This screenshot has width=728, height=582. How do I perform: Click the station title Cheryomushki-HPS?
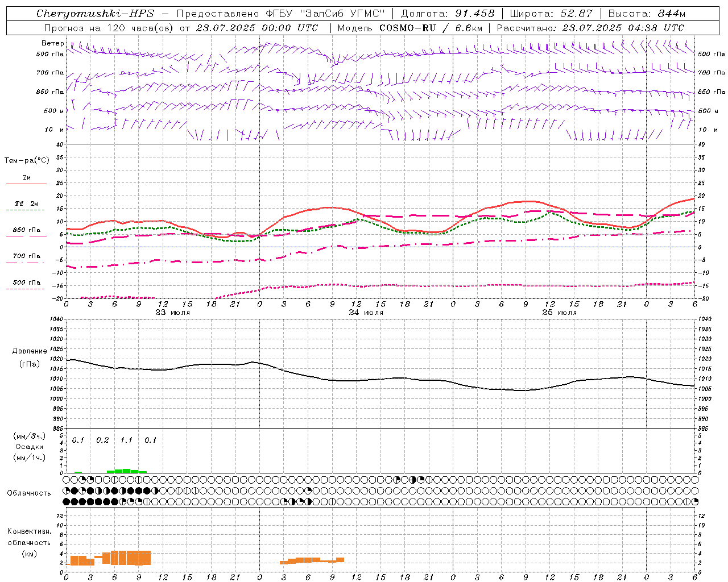click(95, 14)
